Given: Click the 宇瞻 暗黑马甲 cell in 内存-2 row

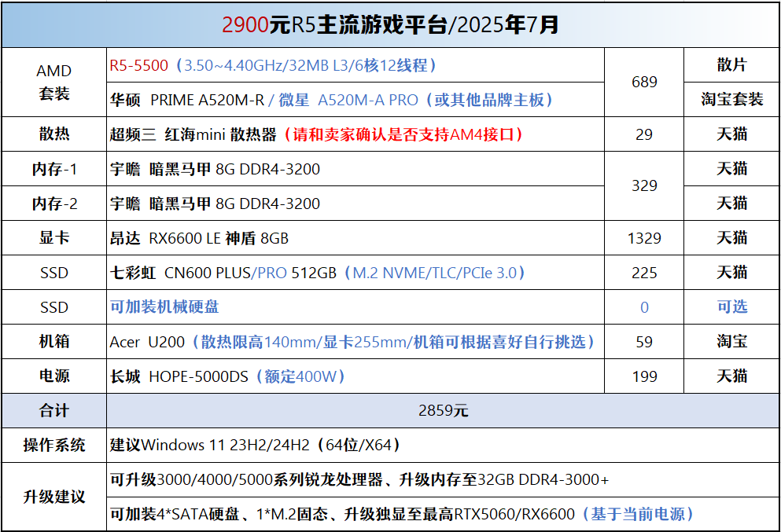Looking at the screenshot, I should (x=356, y=204).
